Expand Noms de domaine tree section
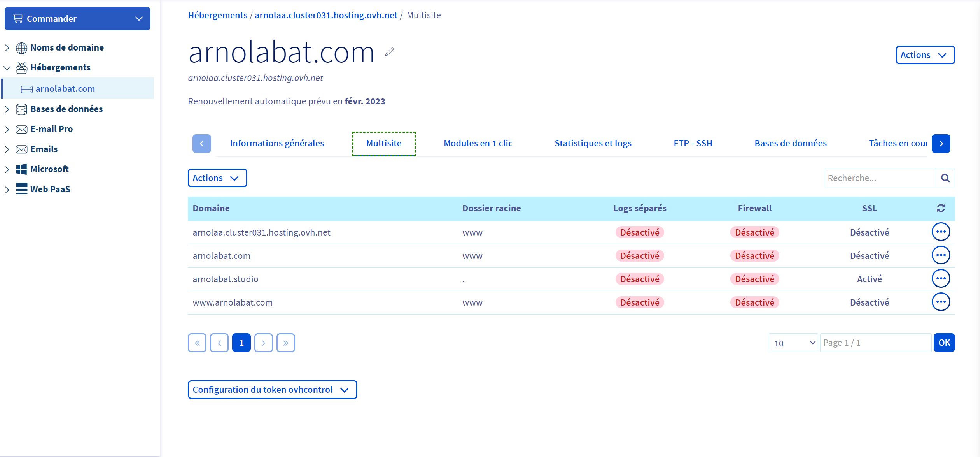Viewport: 980px width, 457px height. [x=7, y=47]
